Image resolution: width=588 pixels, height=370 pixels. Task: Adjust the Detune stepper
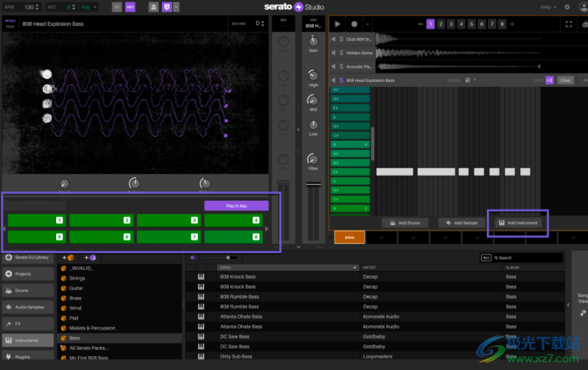pyautogui.click(x=262, y=24)
